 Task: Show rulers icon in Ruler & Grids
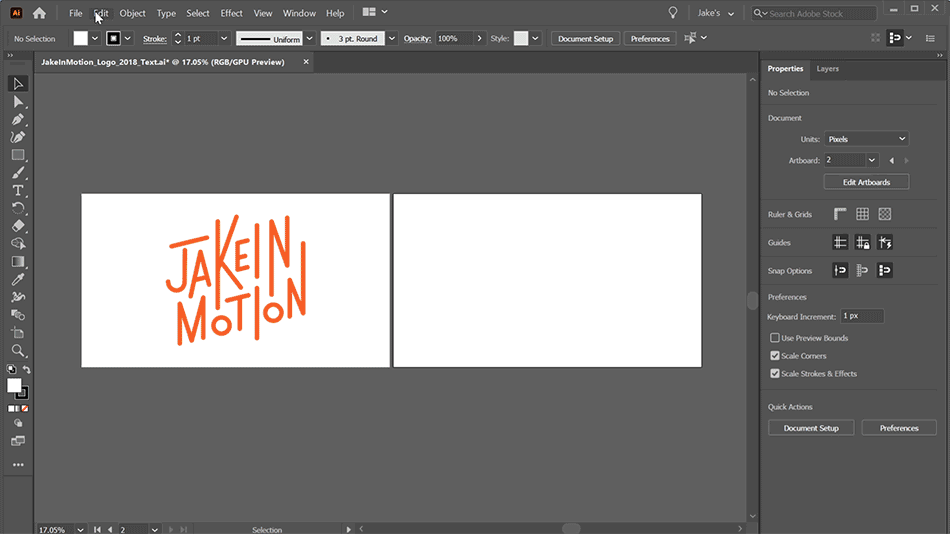click(x=840, y=214)
